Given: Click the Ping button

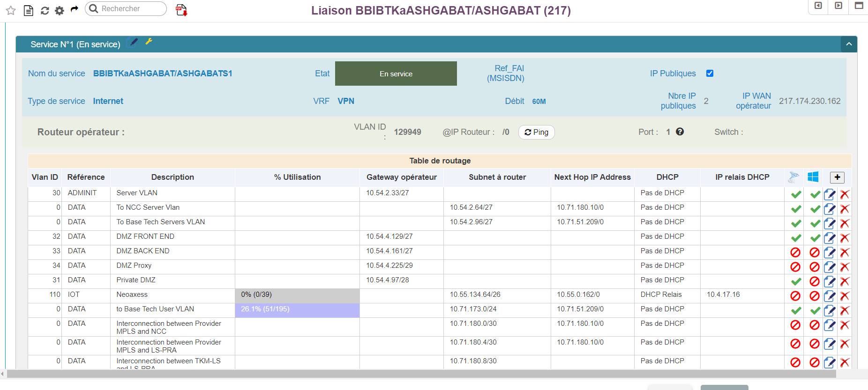Looking at the screenshot, I should [536, 132].
